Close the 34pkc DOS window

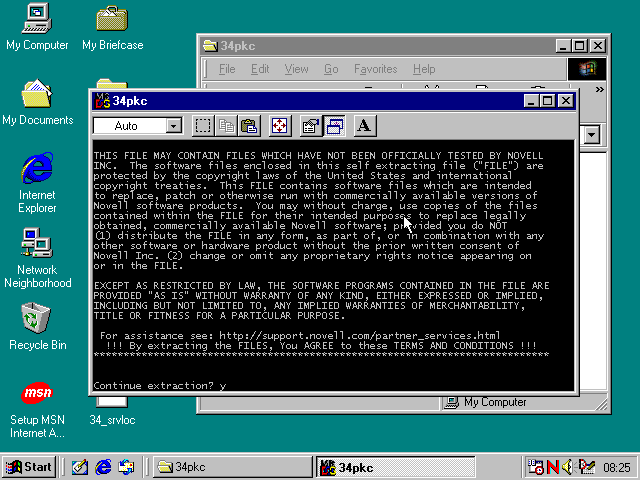pos(566,101)
